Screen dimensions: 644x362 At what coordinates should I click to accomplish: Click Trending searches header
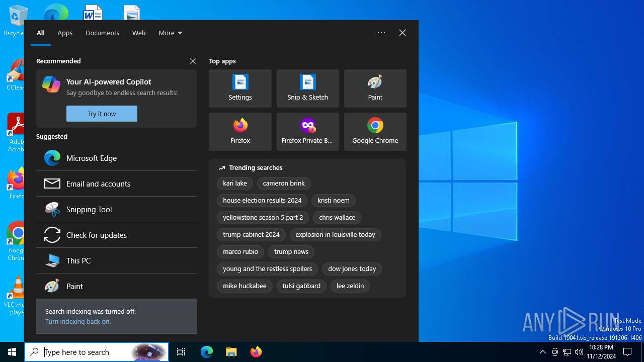(256, 168)
